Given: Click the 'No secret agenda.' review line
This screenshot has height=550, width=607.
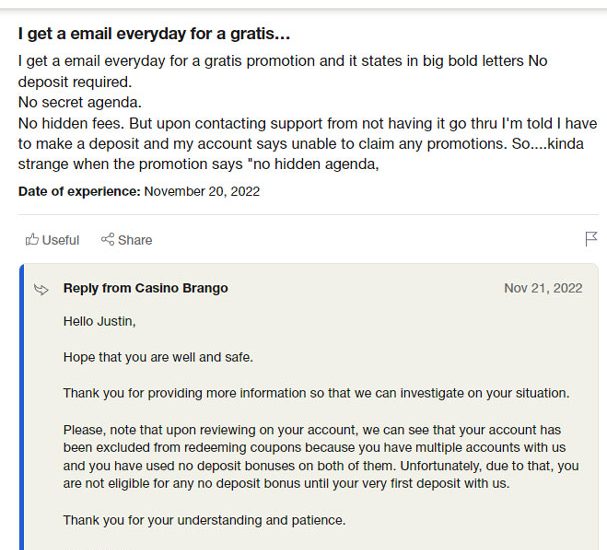Looking at the screenshot, I should pos(80,103).
